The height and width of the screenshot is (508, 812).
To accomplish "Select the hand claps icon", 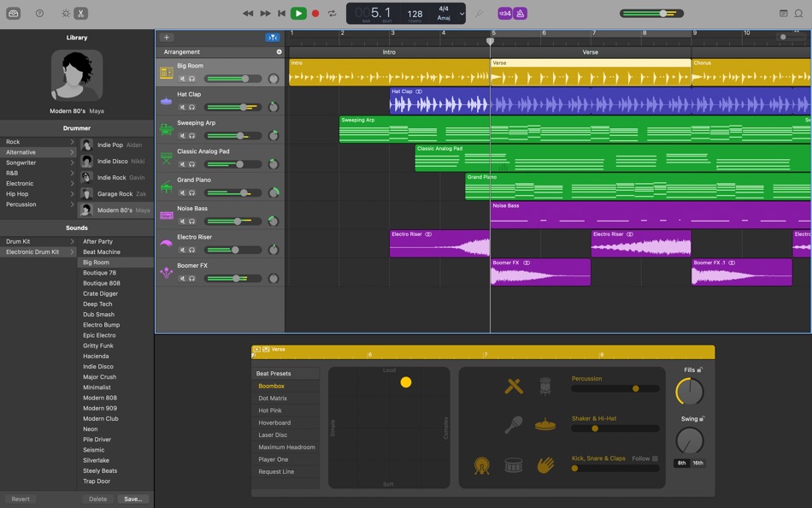I will (545, 464).
